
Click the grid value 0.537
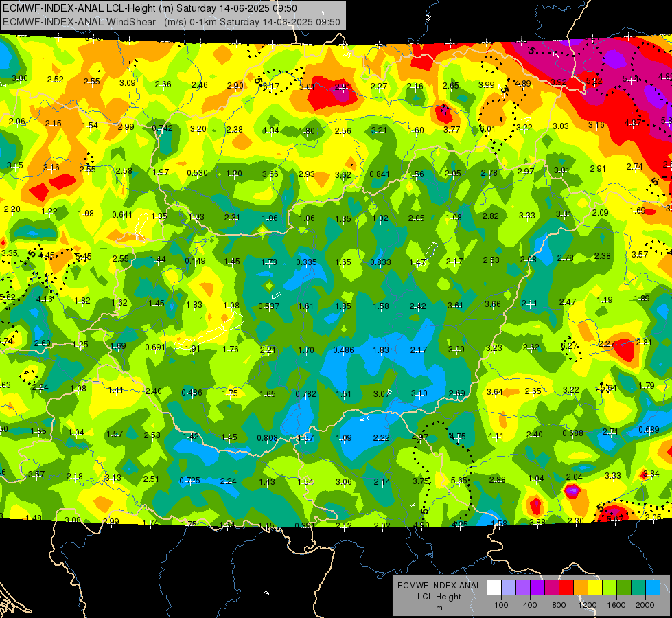pos(268,306)
